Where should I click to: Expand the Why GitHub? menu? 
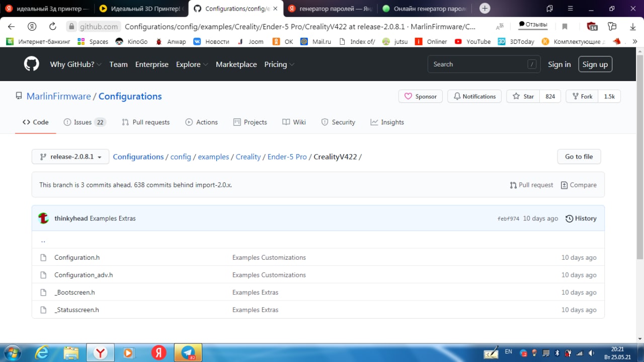(x=76, y=64)
